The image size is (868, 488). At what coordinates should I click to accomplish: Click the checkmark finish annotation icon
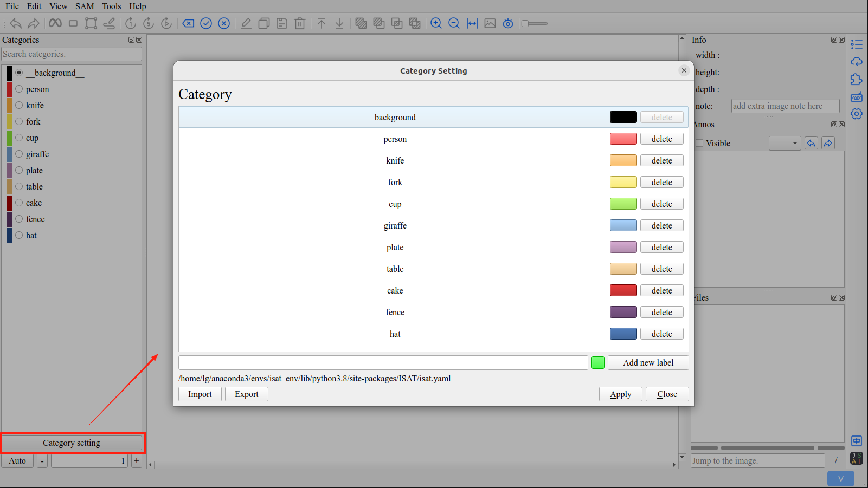pyautogui.click(x=206, y=23)
